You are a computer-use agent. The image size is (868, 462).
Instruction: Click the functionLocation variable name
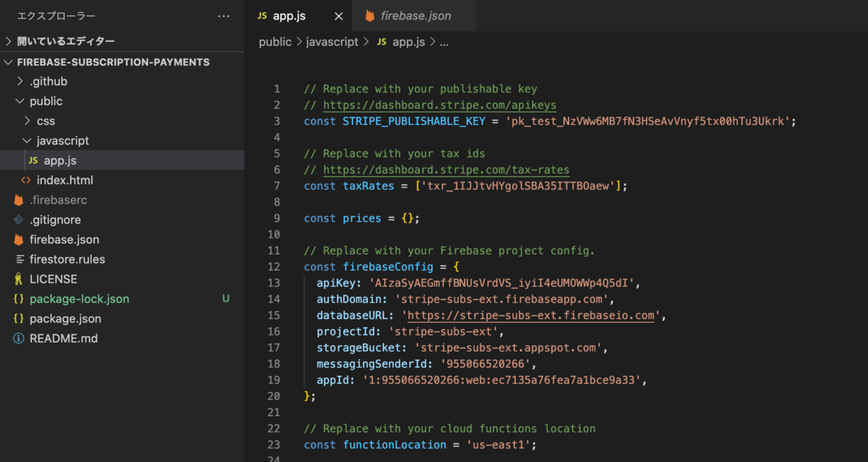(394, 445)
